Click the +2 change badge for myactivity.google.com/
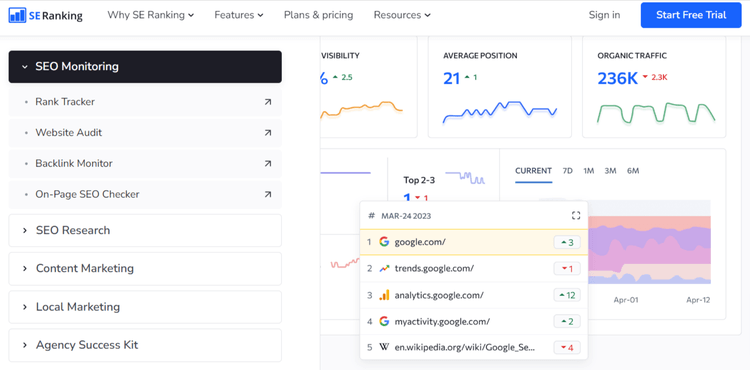Screen dimensions: 750x370 pos(567,322)
